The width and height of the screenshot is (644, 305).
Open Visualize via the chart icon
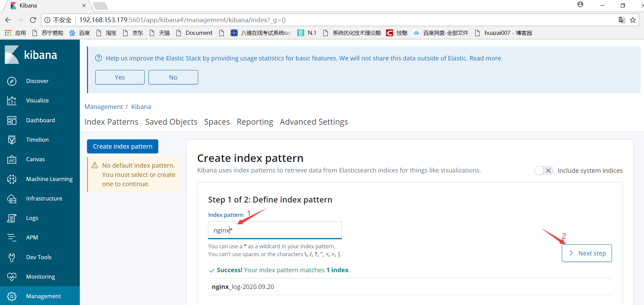click(x=12, y=100)
